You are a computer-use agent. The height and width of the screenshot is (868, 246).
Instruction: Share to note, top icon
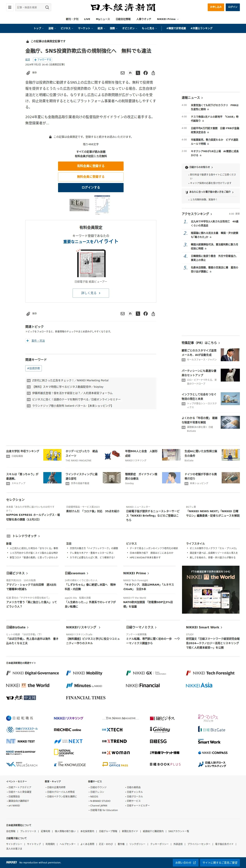coord(130,73)
